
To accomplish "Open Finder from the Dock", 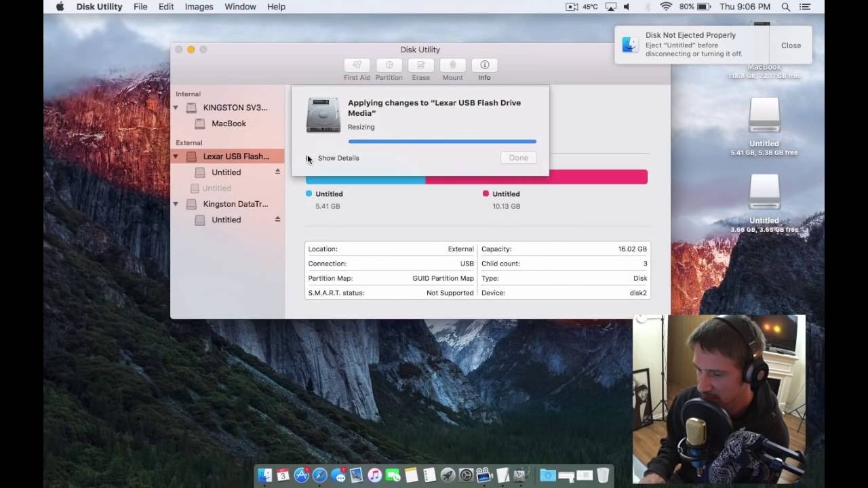I will coord(264,475).
